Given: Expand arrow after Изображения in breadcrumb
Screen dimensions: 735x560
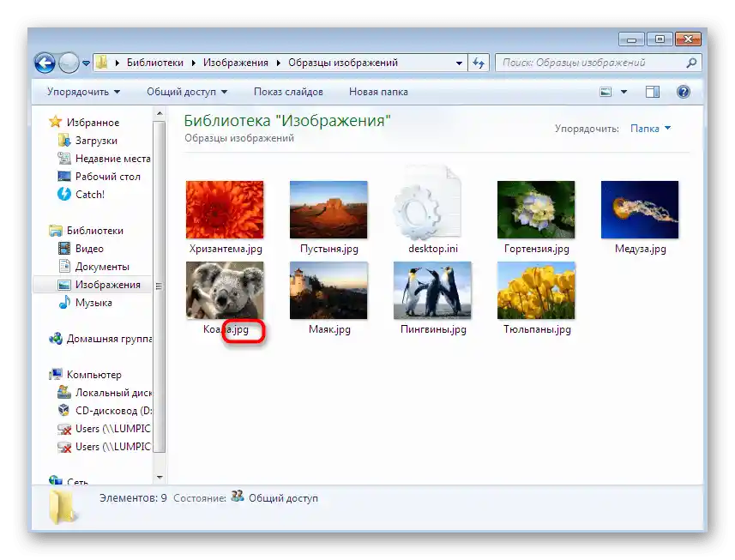Looking at the screenshot, I should click(278, 63).
